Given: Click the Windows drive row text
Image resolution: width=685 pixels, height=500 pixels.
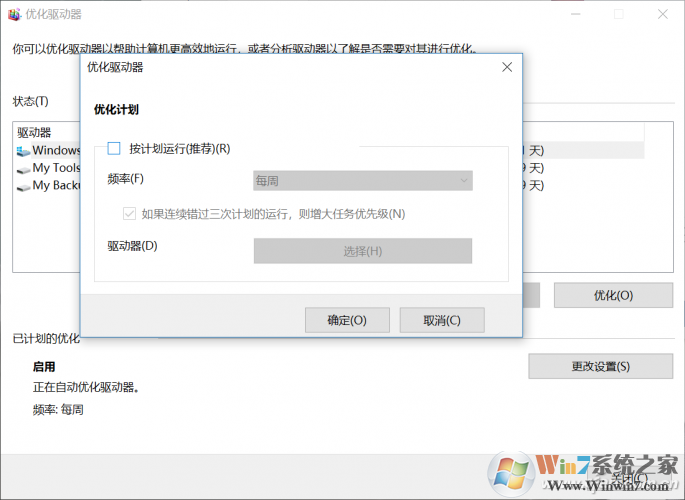Looking at the screenshot, I should (56, 150).
